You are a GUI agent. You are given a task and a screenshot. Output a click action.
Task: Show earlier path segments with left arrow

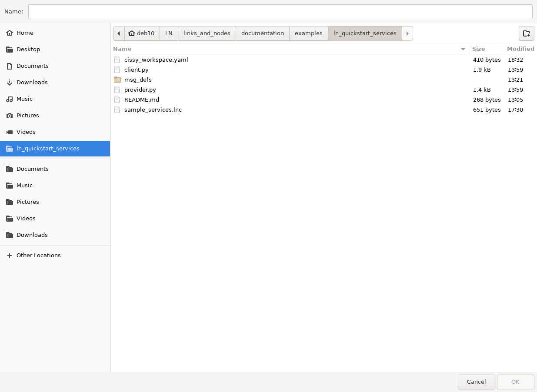pos(119,33)
